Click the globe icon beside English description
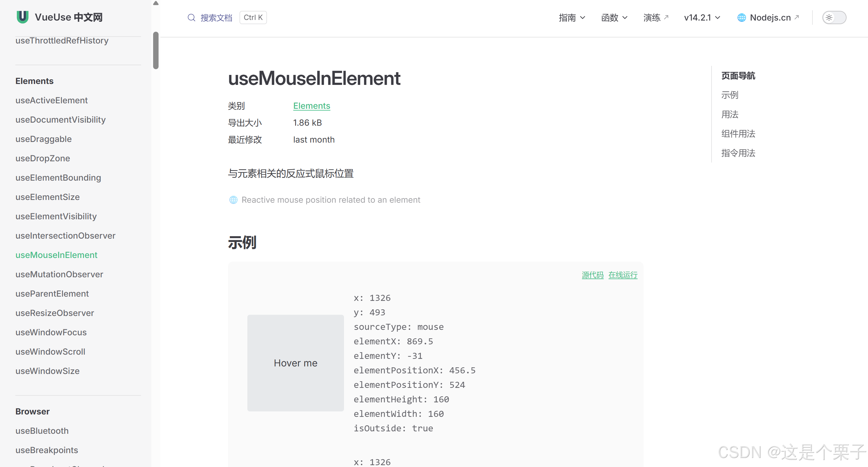The height and width of the screenshot is (467, 868). [x=233, y=200]
